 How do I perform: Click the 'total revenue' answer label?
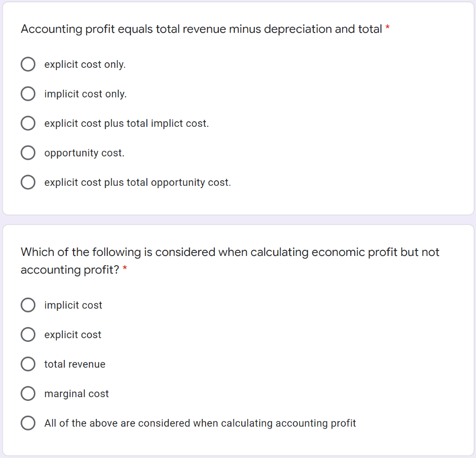(x=75, y=364)
